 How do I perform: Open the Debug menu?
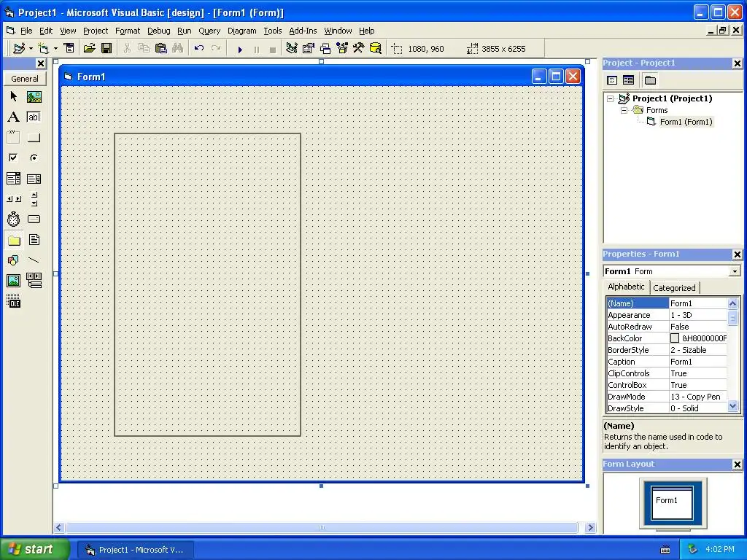coord(158,31)
